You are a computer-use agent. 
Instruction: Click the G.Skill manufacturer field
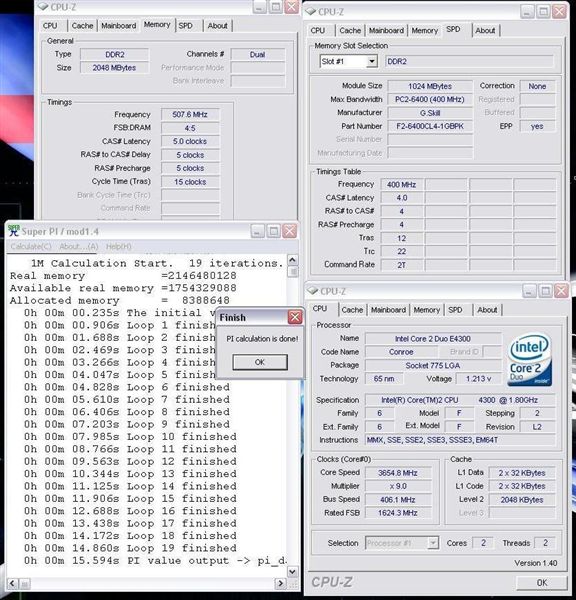[430, 113]
